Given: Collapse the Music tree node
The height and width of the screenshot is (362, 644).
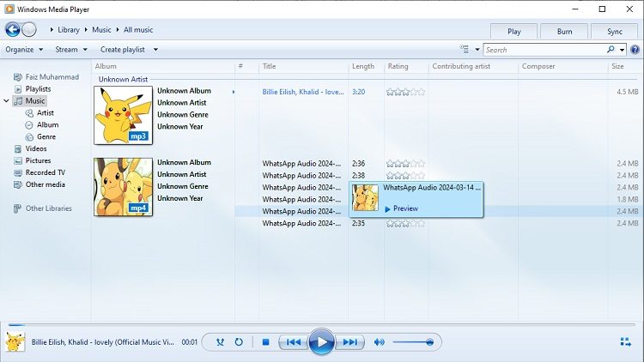Looking at the screenshot, I should tap(8, 101).
